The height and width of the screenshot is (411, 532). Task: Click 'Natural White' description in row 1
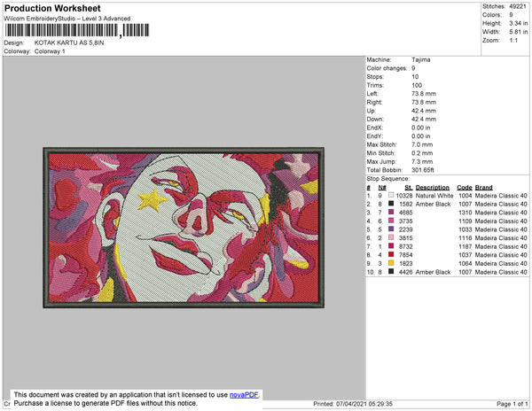pos(434,196)
